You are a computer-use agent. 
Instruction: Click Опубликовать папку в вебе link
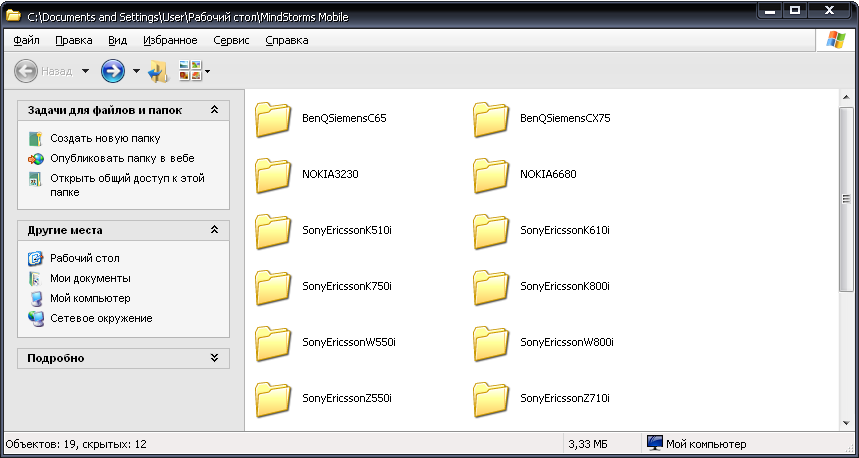[x=122, y=158]
